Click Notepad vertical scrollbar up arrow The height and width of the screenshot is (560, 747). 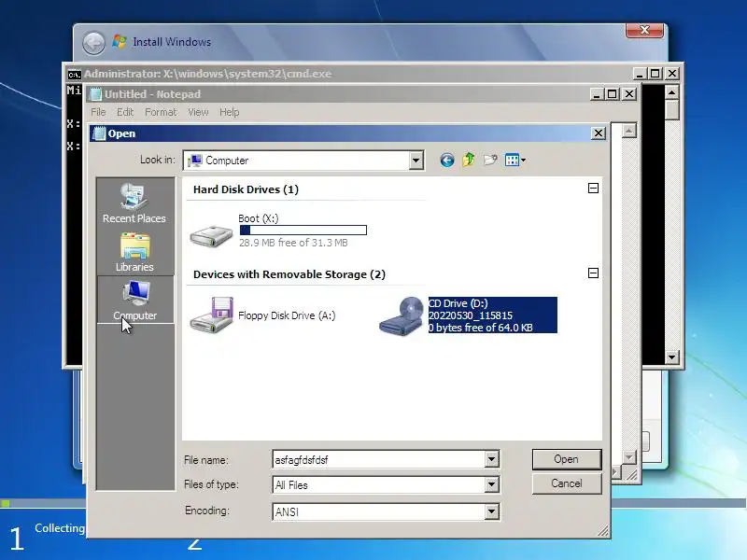[x=628, y=131]
